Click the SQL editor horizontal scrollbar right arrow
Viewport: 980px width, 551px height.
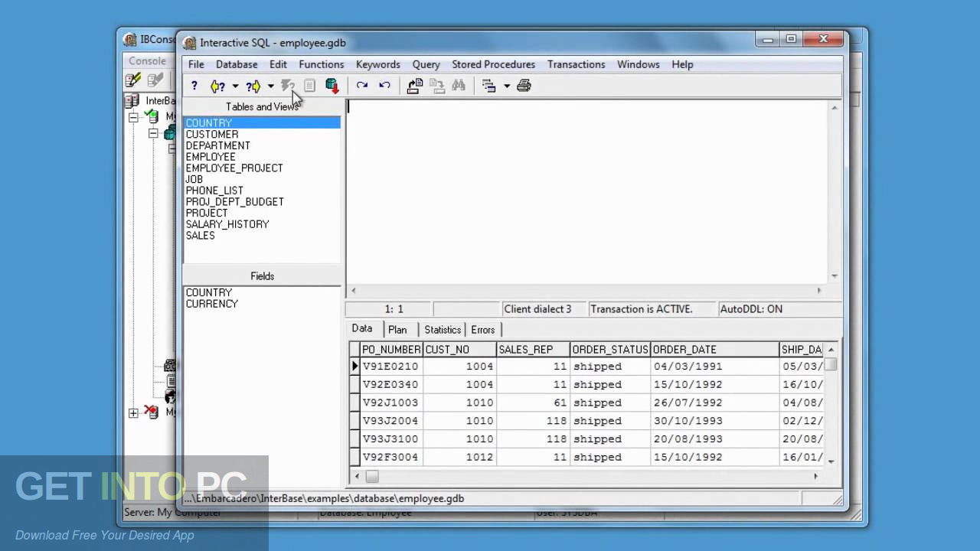[819, 291]
